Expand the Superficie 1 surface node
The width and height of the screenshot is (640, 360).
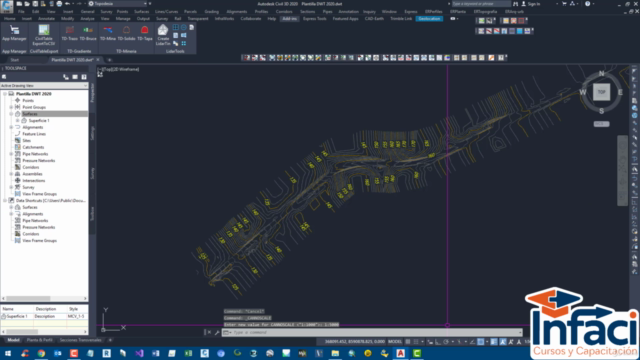click(x=18, y=120)
